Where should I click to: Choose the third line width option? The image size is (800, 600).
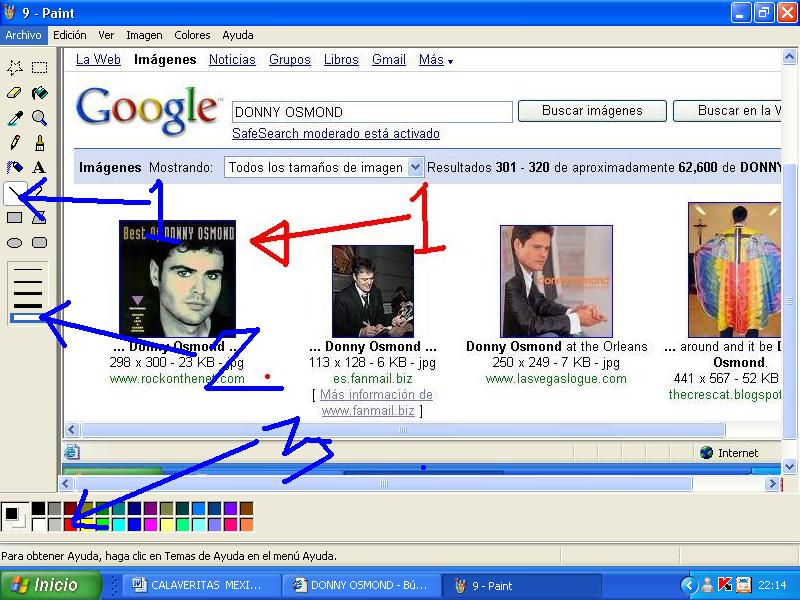point(28,293)
